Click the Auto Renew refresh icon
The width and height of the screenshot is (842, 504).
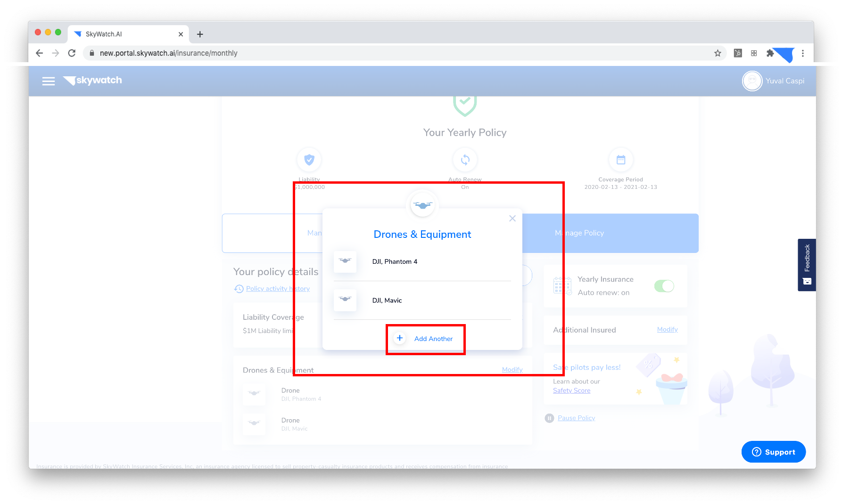(x=465, y=160)
